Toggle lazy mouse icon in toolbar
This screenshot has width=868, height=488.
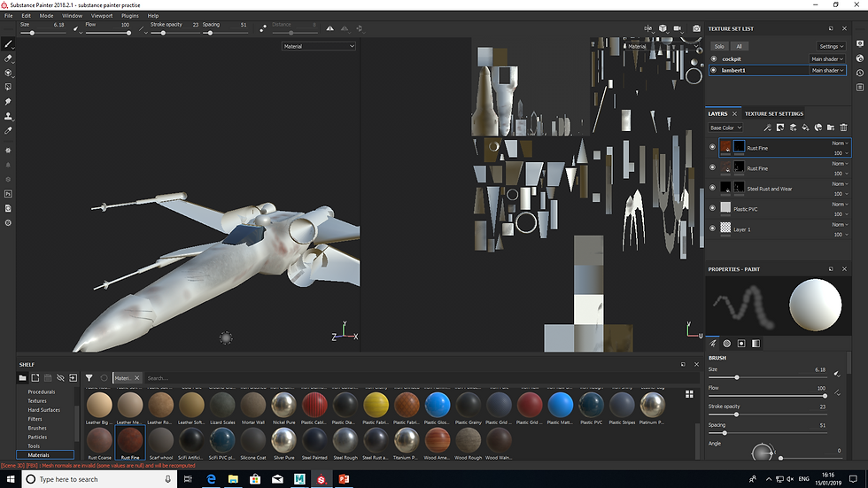(x=263, y=28)
